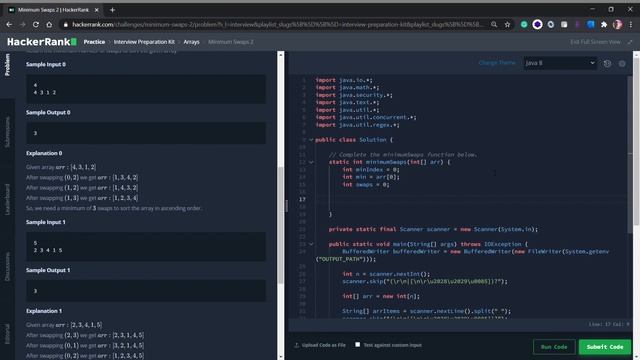This screenshot has width=640, height=360.
Task: Click the Change Theme link
Action: click(x=496, y=63)
